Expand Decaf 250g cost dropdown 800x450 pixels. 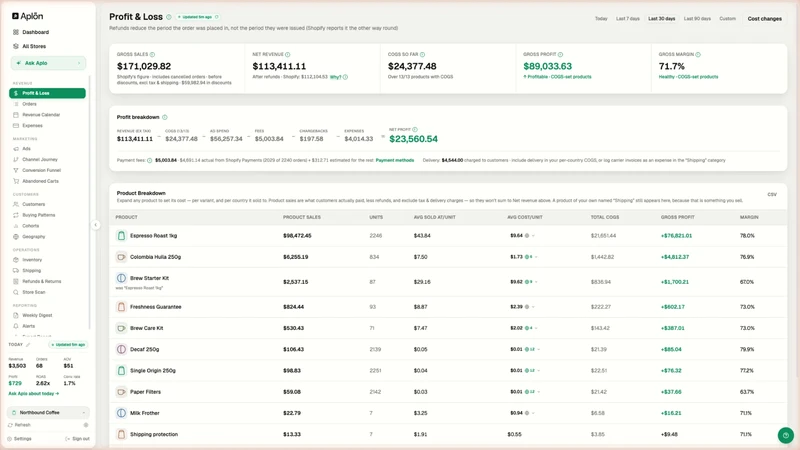[x=539, y=349]
